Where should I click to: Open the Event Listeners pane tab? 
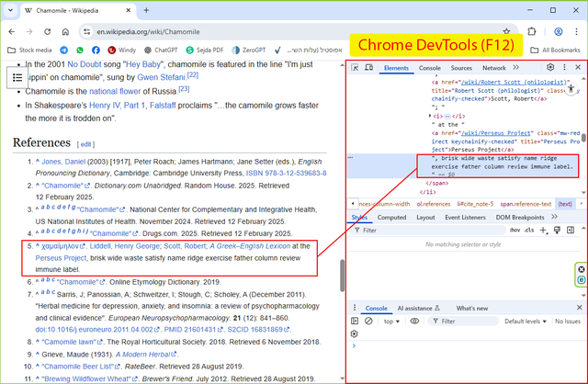[x=465, y=218]
